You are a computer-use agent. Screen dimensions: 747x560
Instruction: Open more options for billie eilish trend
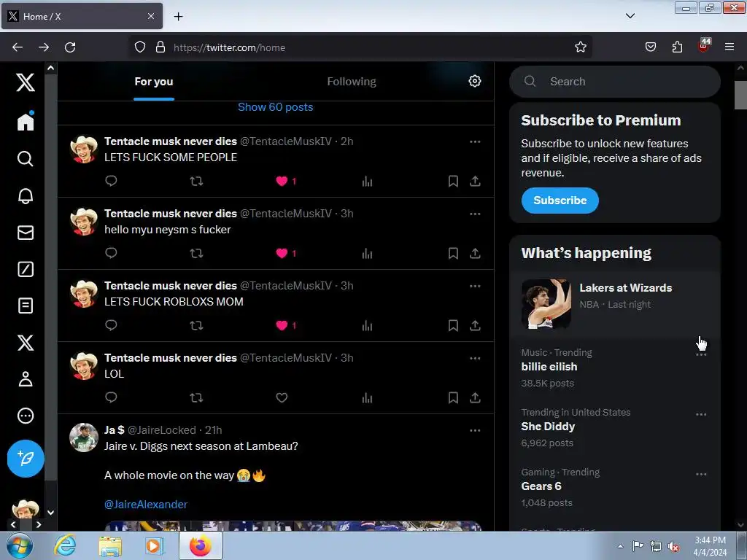point(701,355)
